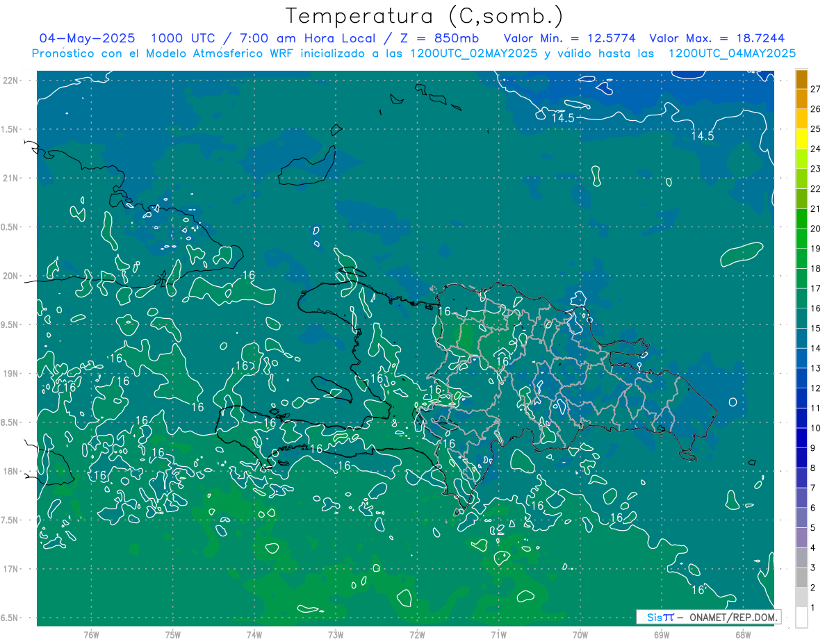Screen dimensions: 834x644
Task: Click the 14.5 contour label nearest the color bar
Action: coord(703,136)
